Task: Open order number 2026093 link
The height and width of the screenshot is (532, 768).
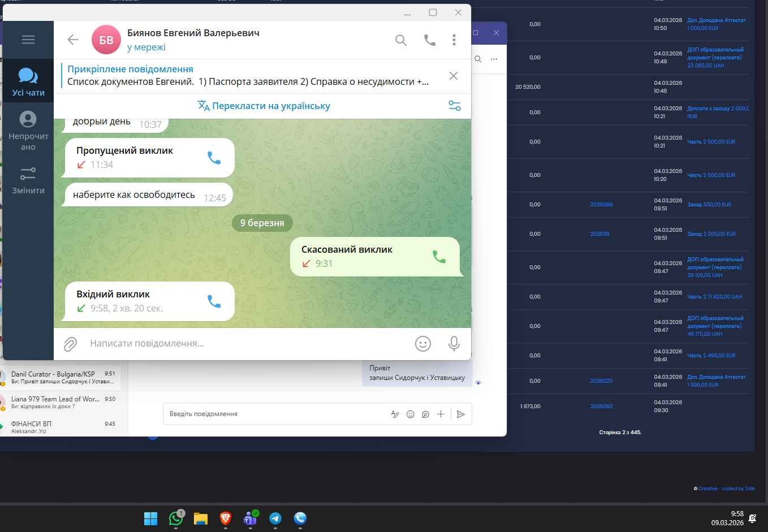Action: pos(601,406)
